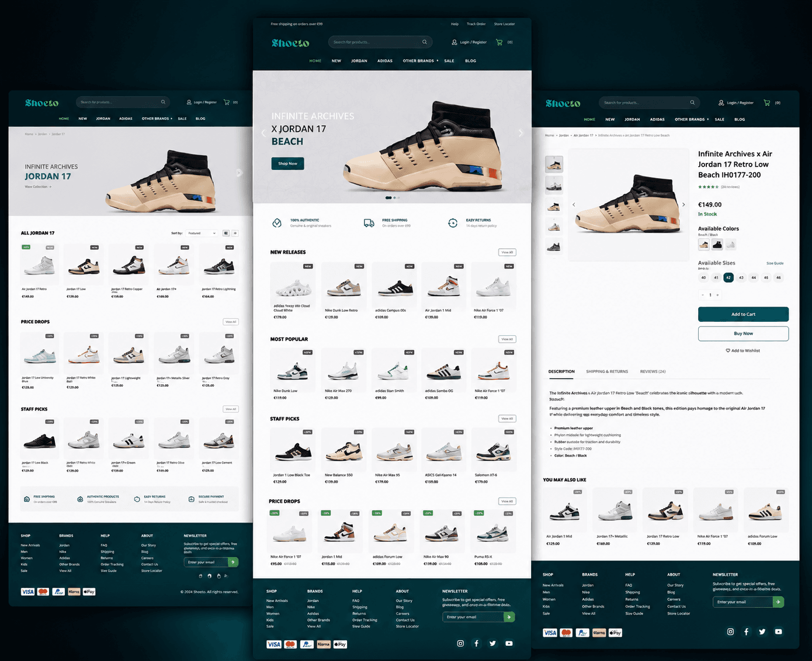Click PayPal payment icon in center homepage footer
This screenshot has height=661, width=812.
[x=307, y=644]
